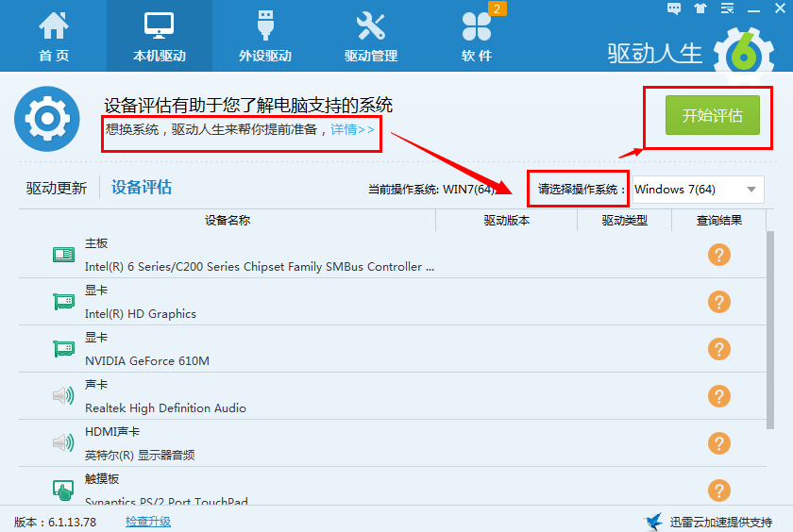The width and height of the screenshot is (793, 532).
Task: Open the 软件 tab
Action: coord(477,37)
